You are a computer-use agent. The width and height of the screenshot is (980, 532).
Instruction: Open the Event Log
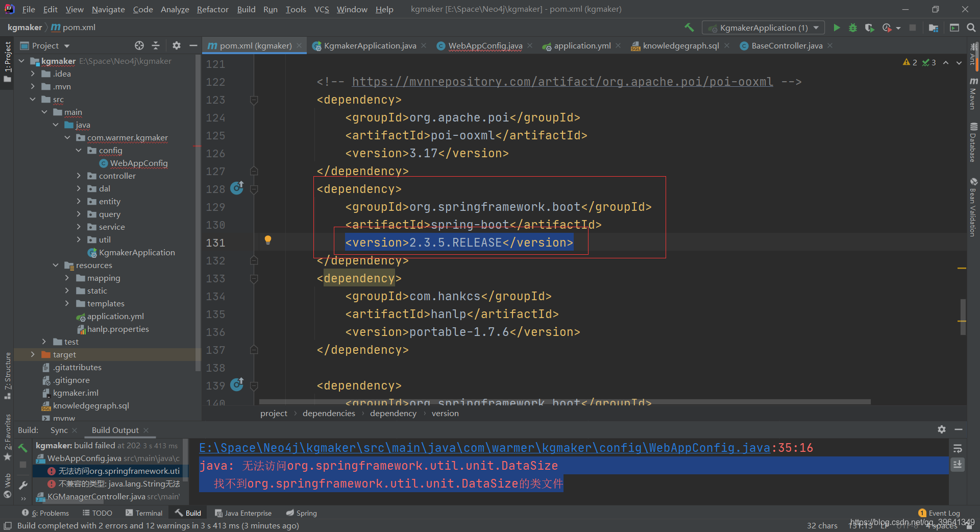coord(944,513)
